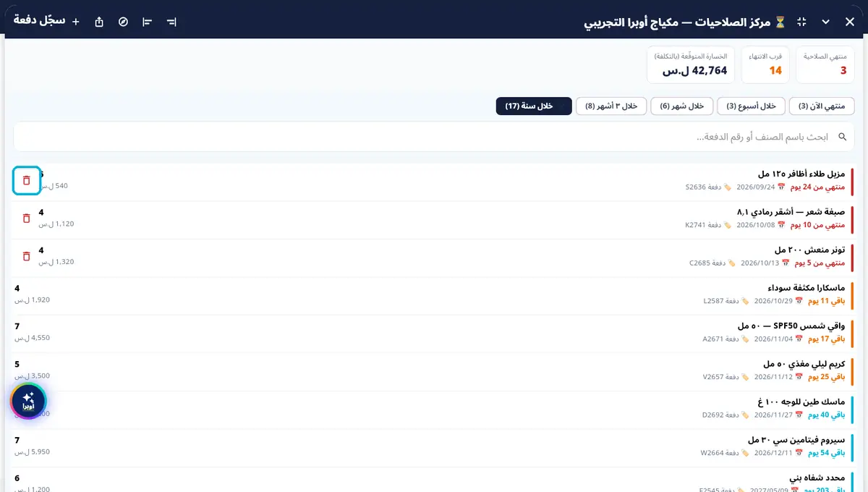The width and height of the screenshot is (868, 492).
Task: Click the share/export icon in header
Action: [x=100, y=22]
